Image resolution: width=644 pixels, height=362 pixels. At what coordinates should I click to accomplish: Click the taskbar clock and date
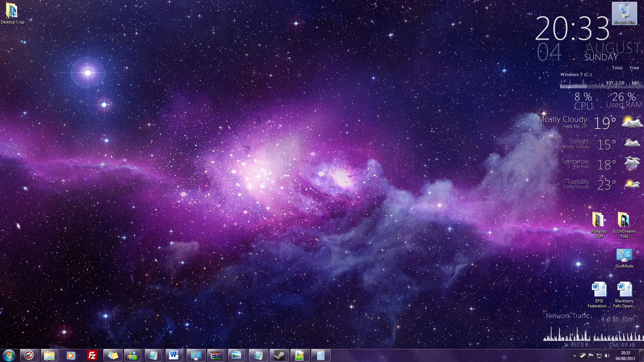click(x=625, y=355)
